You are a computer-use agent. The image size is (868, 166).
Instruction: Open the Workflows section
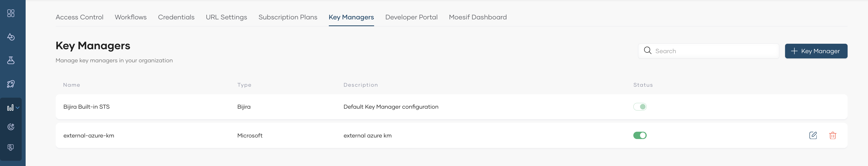coord(130,17)
